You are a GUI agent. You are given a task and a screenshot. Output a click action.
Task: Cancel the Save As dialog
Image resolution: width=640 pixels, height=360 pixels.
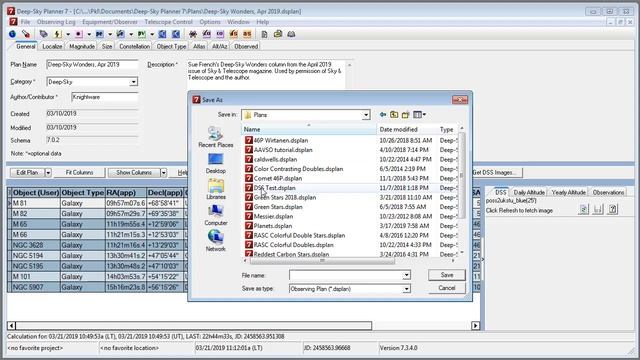(x=447, y=288)
